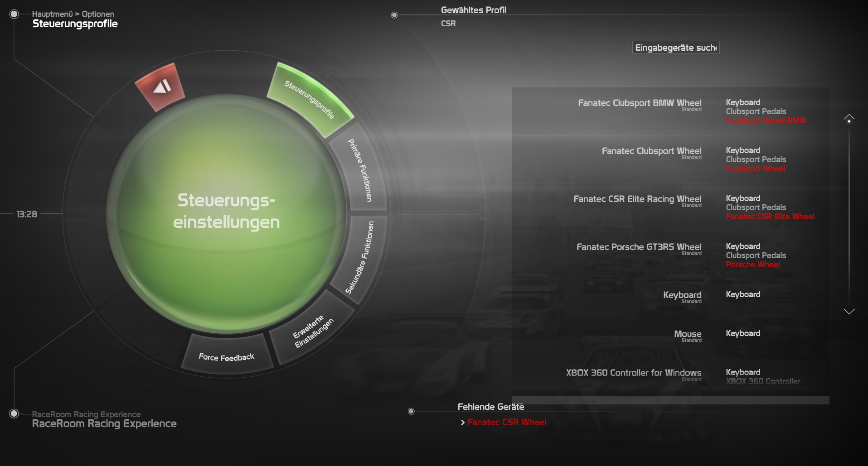Select the Fanatec CSR Elite Racing Wheel profile
868x466 pixels.
pyautogui.click(x=671, y=207)
